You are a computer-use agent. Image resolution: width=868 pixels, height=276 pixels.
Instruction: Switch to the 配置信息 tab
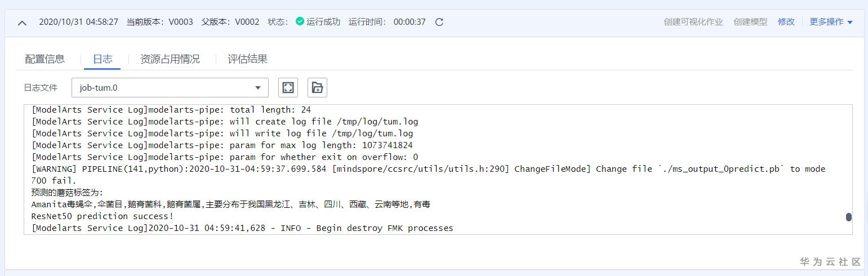pyautogui.click(x=45, y=59)
